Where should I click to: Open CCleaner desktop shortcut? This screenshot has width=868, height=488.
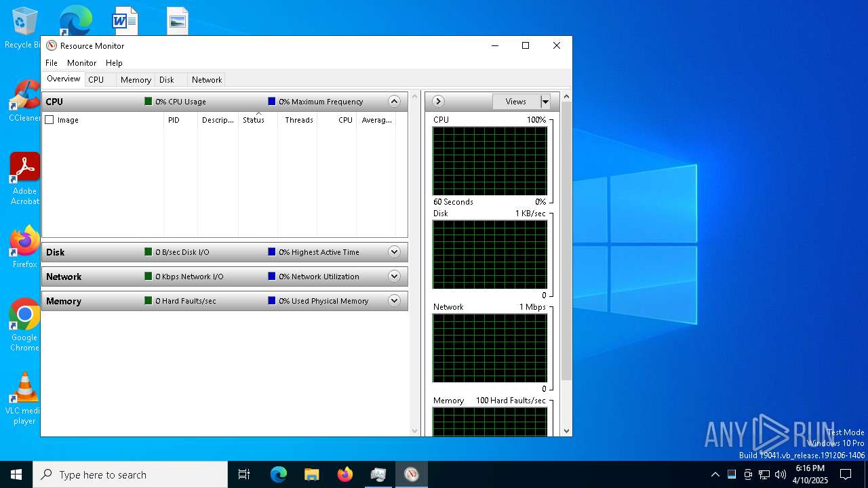(x=24, y=101)
